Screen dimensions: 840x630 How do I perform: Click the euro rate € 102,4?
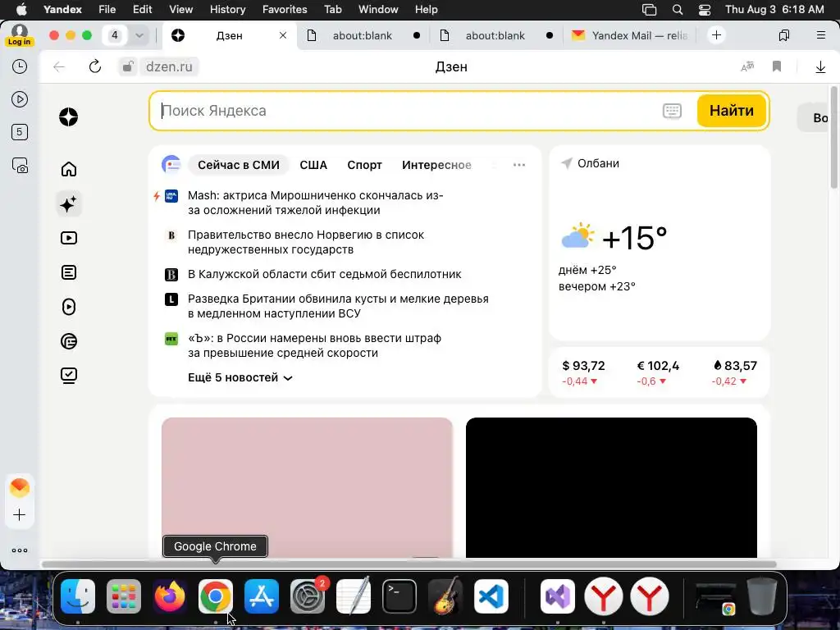658,366
